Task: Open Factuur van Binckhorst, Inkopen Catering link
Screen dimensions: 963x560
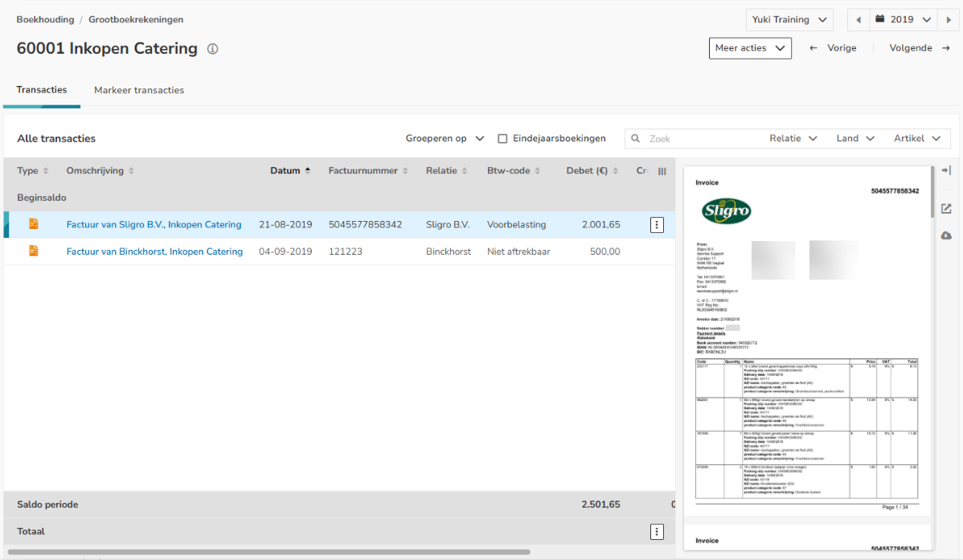Action: tap(154, 251)
